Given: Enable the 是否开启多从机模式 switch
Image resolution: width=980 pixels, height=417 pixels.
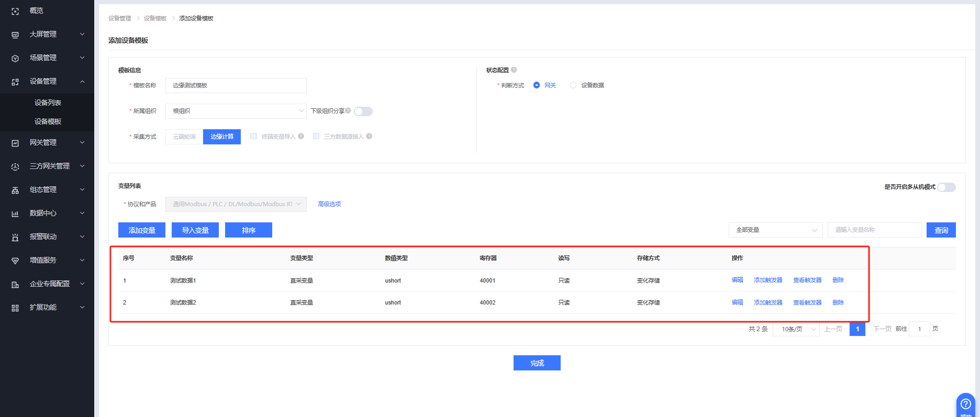Looking at the screenshot, I should point(946,187).
